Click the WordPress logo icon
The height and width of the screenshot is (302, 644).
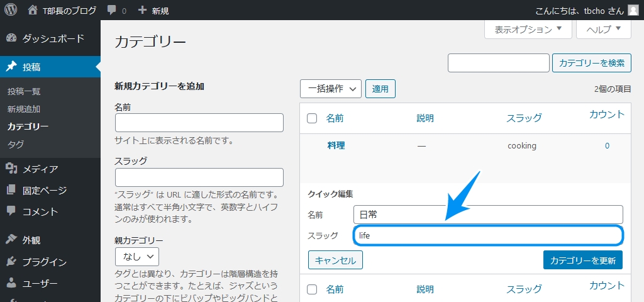pyautogui.click(x=11, y=10)
